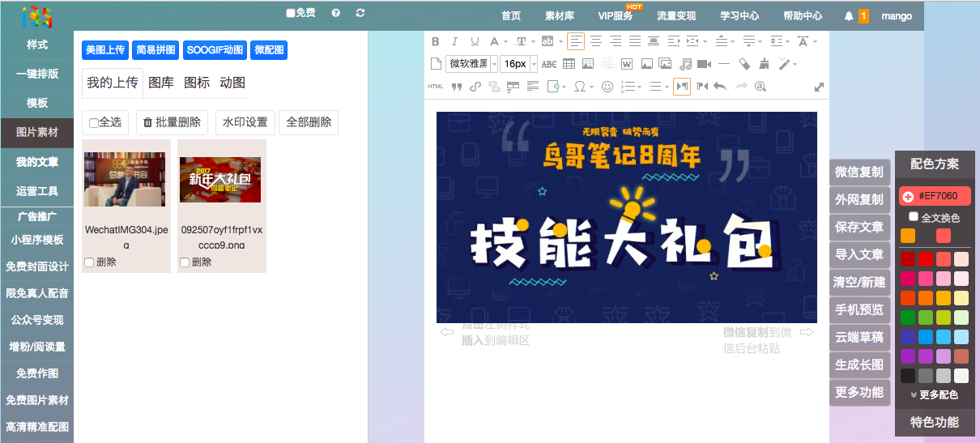Pick the green color swatch
Screen dimensions: 980x443
[x=908, y=317]
